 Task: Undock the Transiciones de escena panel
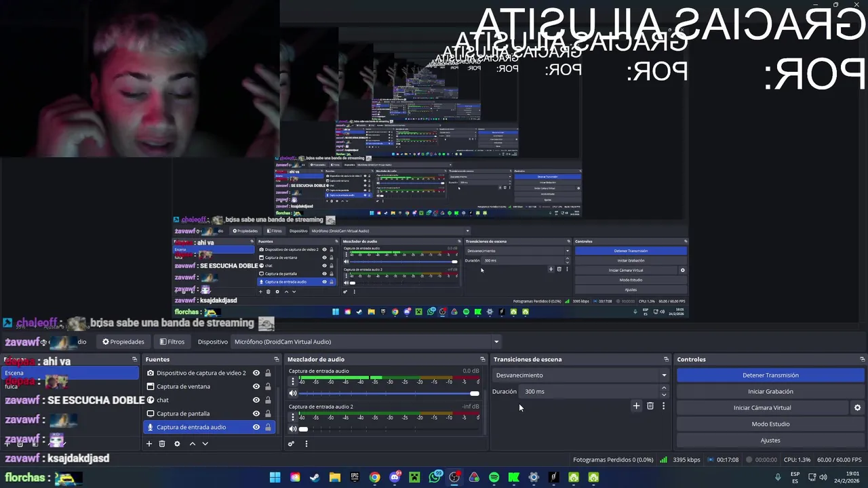pyautogui.click(x=666, y=359)
